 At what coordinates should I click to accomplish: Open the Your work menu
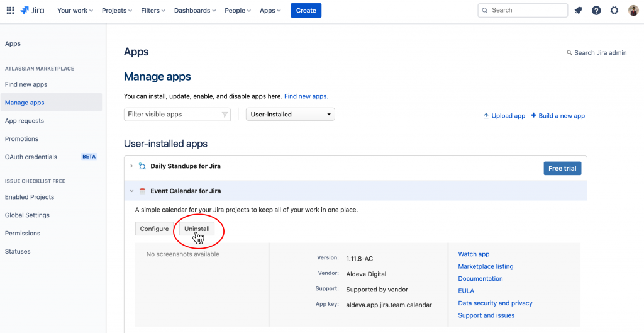pyautogui.click(x=75, y=10)
